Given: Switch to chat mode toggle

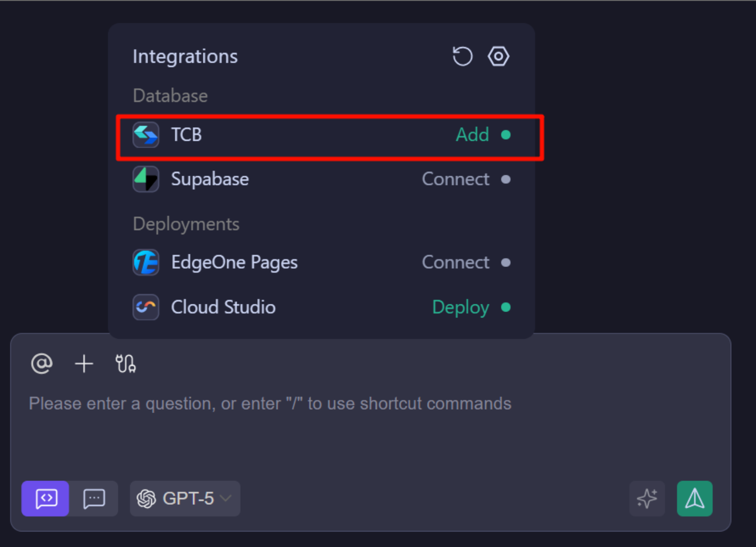Looking at the screenshot, I should [x=94, y=498].
